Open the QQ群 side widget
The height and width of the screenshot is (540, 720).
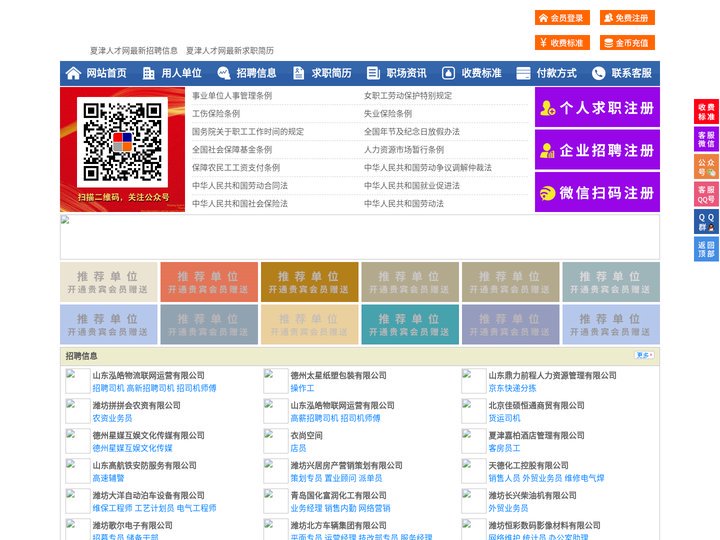(x=706, y=222)
